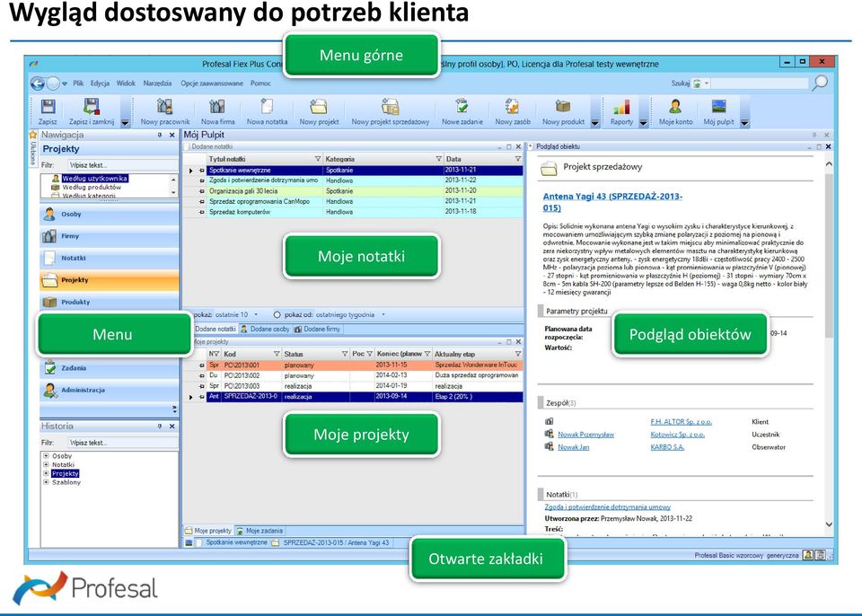Switch to the Dodane osoby tab
862x616 pixels.
tap(264, 329)
